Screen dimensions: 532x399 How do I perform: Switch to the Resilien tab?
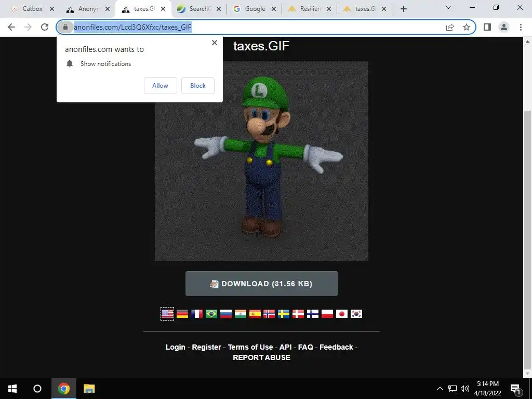[x=310, y=9]
